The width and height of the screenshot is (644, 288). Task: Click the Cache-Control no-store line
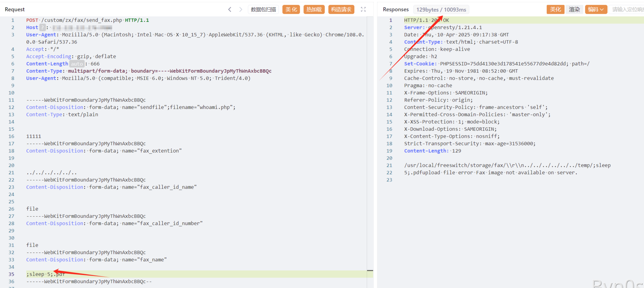coord(479,78)
